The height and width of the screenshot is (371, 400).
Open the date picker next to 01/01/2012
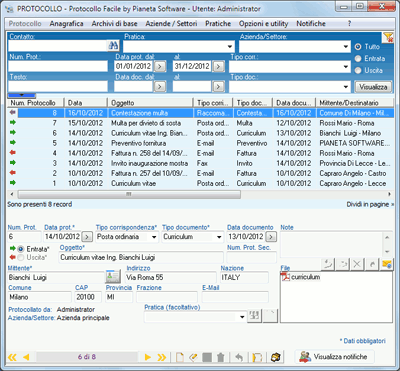coord(160,67)
